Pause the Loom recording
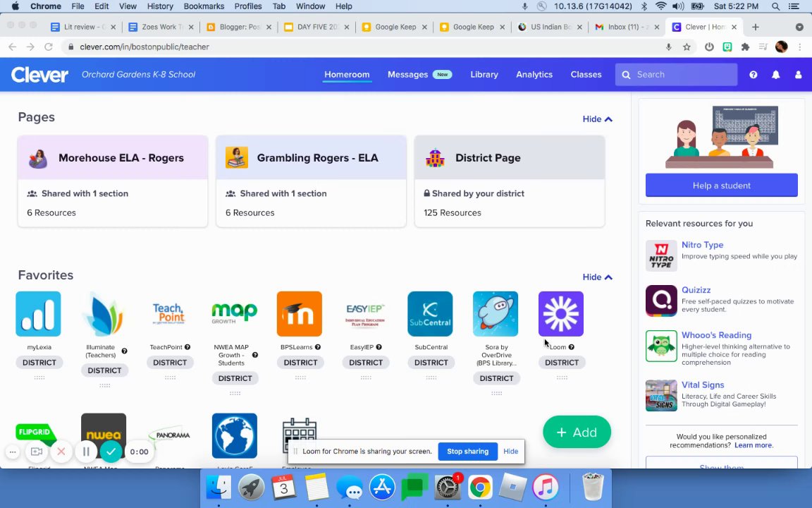This screenshot has height=508, width=812. [x=86, y=452]
